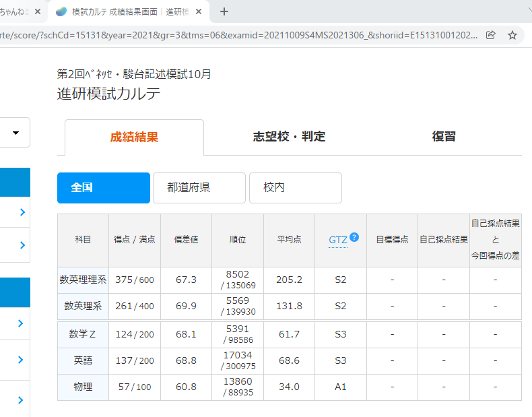This screenshot has height=417, width=532.
Task: Click the 進研模試カルテ page heading
Action: pyautogui.click(x=108, y=94)
